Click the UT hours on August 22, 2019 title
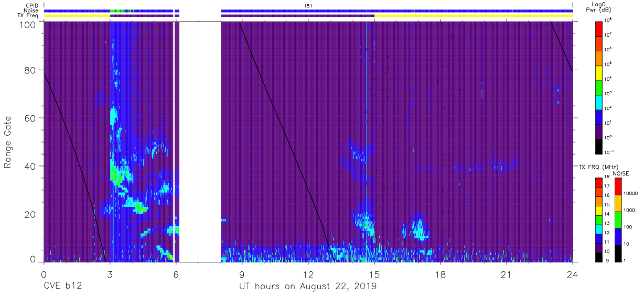Image resolution: width=644 pixels, height=297 pixels. (308, 286)
